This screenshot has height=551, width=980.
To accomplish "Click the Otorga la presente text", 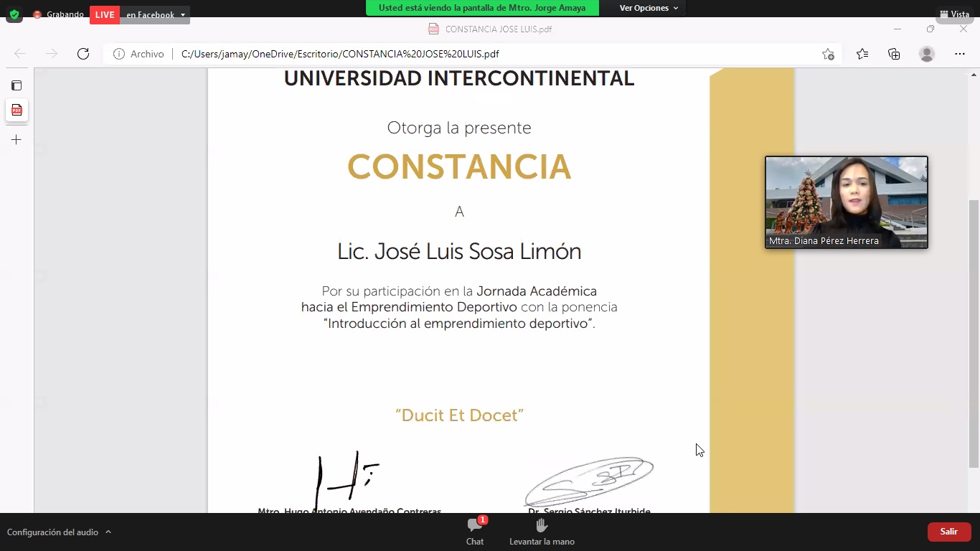I will click(x=459, y=128).
